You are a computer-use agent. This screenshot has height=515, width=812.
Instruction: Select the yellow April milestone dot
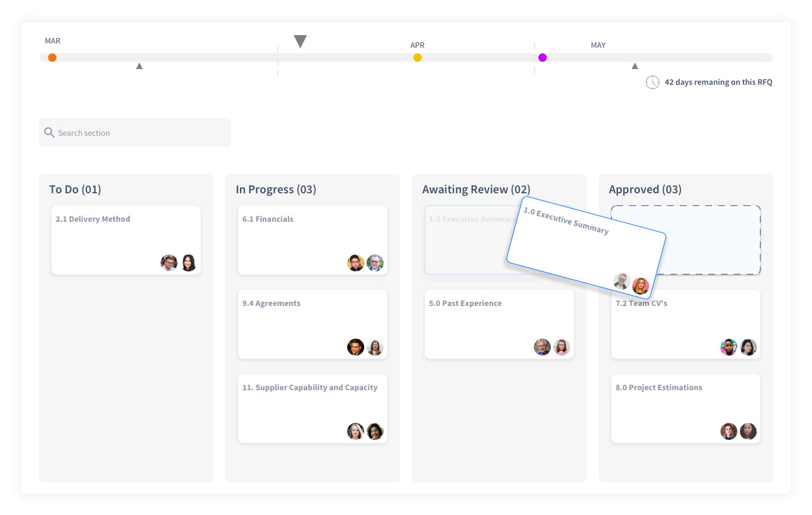point(418,58)
